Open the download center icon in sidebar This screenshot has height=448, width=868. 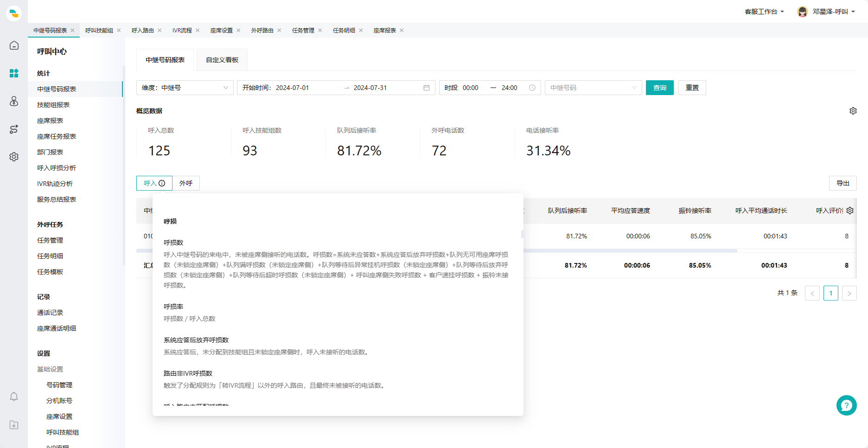click(x=14, y=425)
